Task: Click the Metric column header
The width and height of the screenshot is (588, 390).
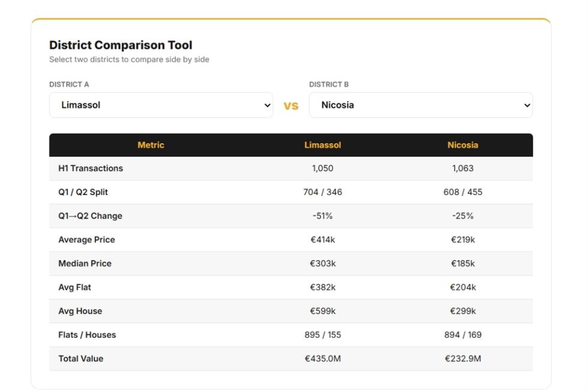Action: [151, 145]
